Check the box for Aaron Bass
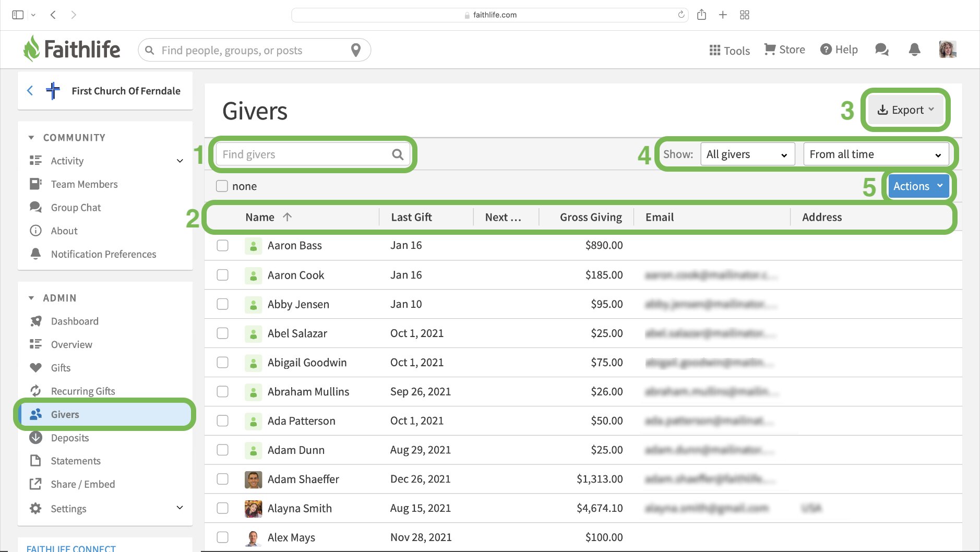 (223, 245)
